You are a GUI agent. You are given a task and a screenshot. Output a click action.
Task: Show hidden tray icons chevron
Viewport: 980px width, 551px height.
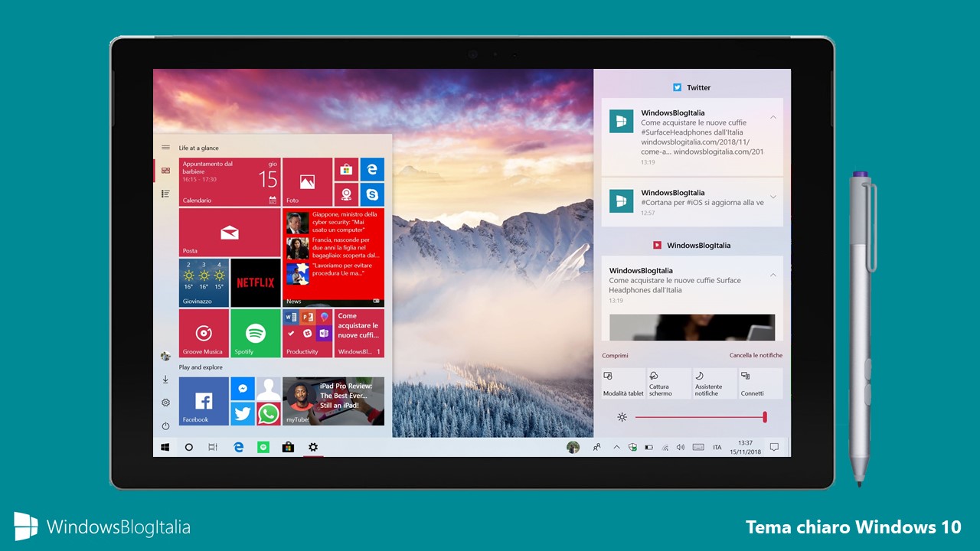[x=616, y=447]
